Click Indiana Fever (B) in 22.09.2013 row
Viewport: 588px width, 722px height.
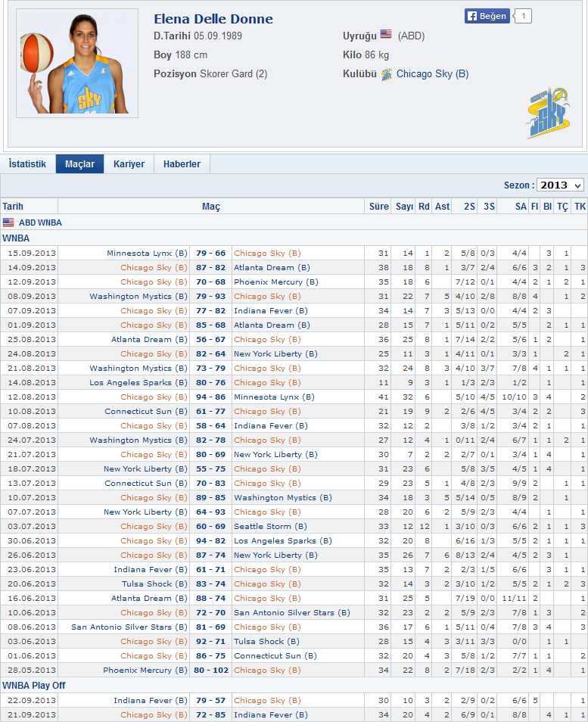(151, 700)
